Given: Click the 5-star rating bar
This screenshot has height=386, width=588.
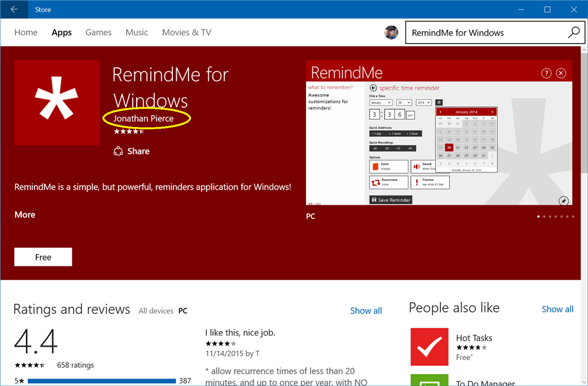Looking at the screenshot, I should point(102,381).
